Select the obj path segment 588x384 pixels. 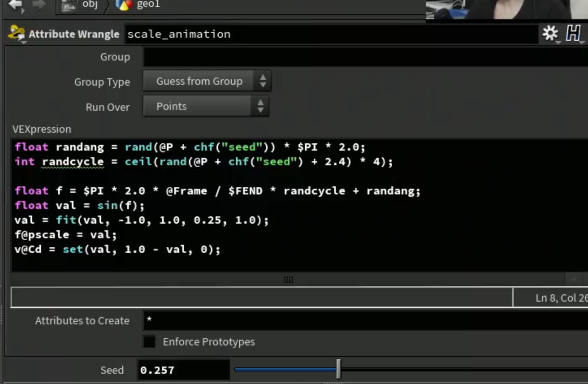(x=90, y=4)
